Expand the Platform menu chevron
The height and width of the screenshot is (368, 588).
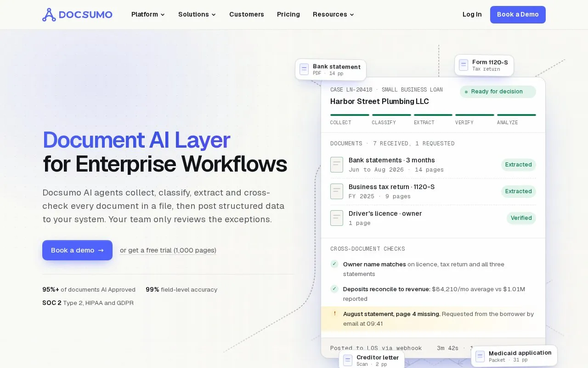(x=163, y=15)
